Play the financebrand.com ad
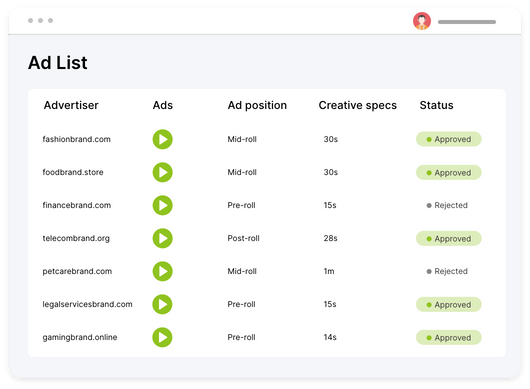This screenshot has height=389, width=530. [x=163, y=205]
